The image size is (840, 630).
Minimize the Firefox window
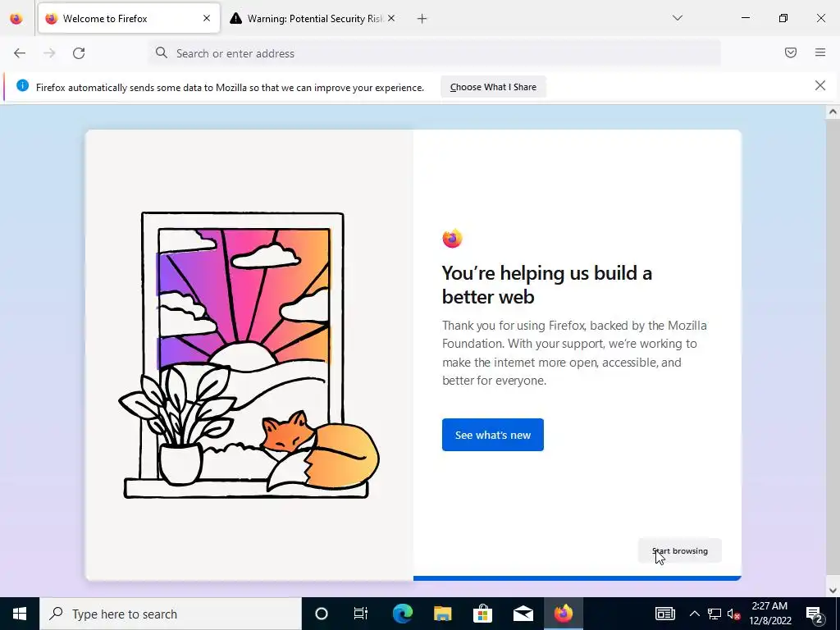(745, 18)
